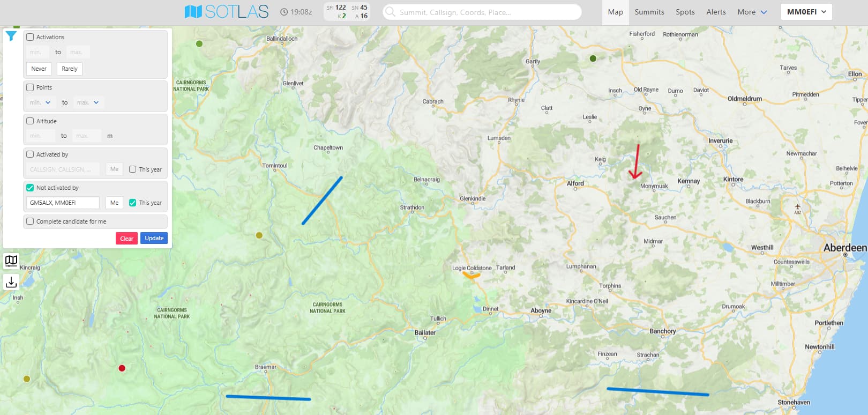Uncheck the Not activated by checkbox
The width and height of the screenshot is (868, 415).
[x=31, y=188]
